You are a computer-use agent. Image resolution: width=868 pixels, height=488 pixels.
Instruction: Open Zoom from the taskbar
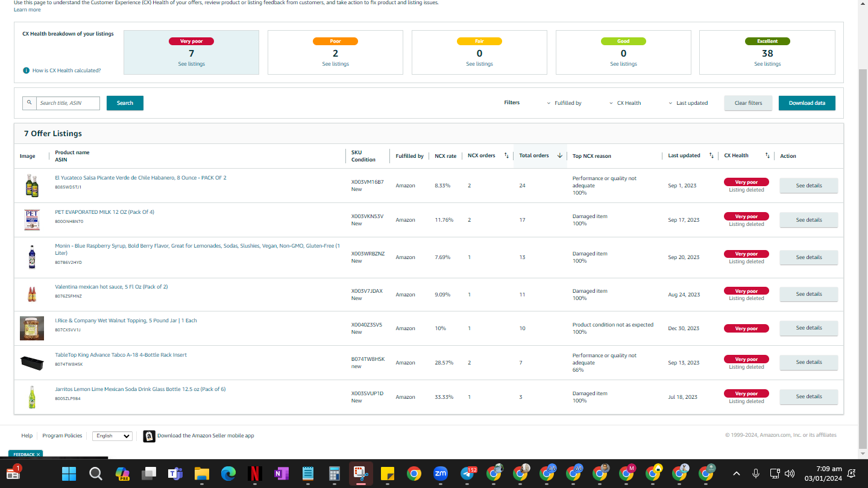tap(441, 474)
